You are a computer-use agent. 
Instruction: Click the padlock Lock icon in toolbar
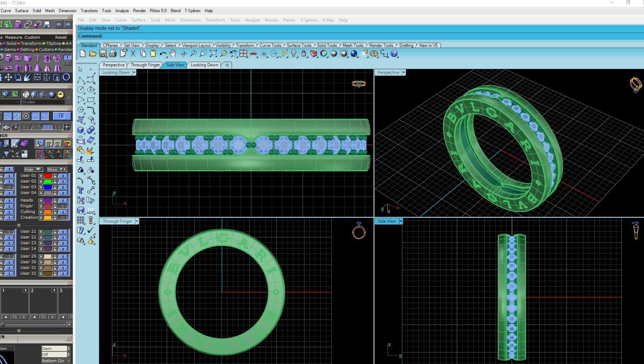[x=304, y=54]
